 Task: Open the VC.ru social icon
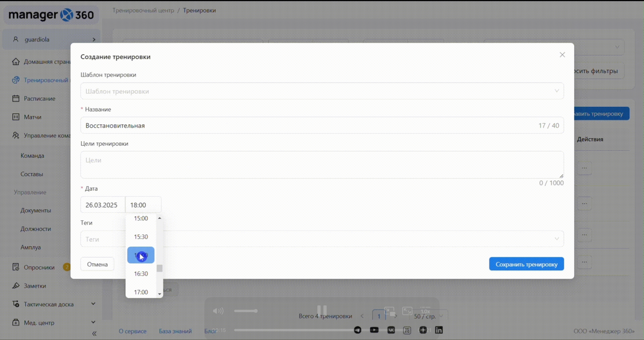point(407,330)
